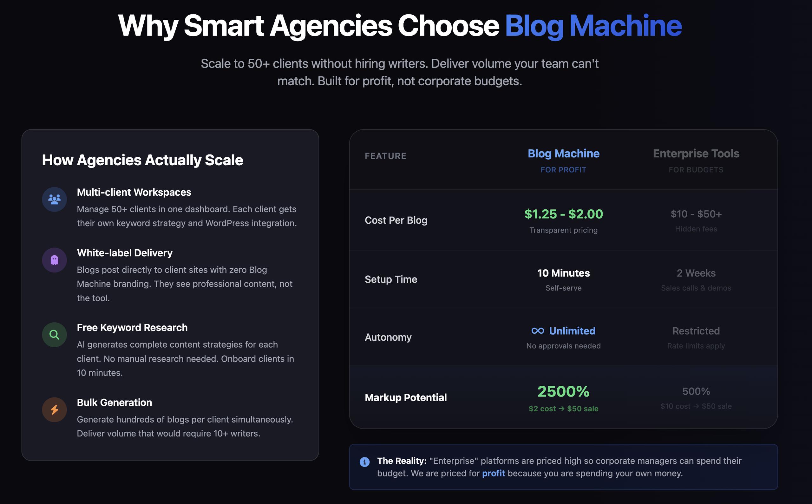Click the Setup Time row label
This screenshot has height=504, width=812.
391,279
